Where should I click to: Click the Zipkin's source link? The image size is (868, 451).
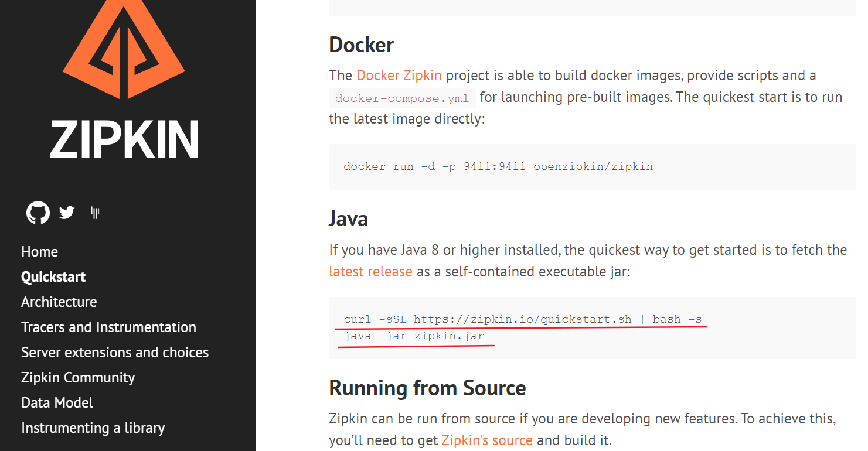486,440
